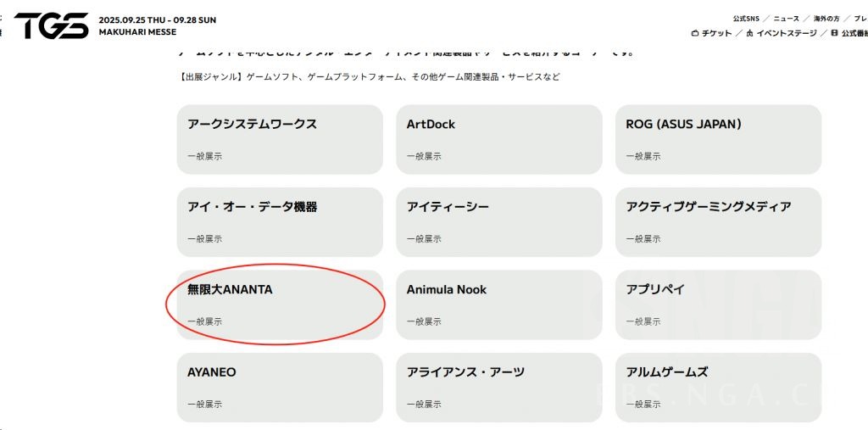Go to the チケット page
Viewport: 868px width, 430px height.
pyautogui.click(x=716, y=33)
